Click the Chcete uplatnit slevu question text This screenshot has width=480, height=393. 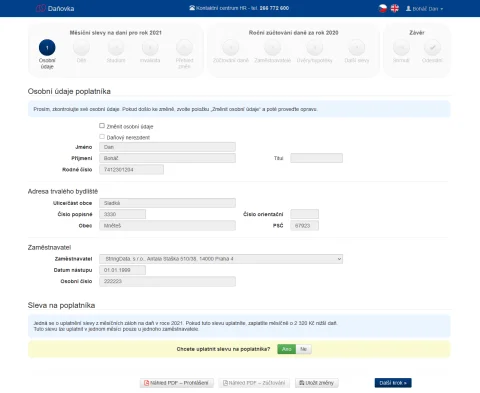tap(223, 349)
